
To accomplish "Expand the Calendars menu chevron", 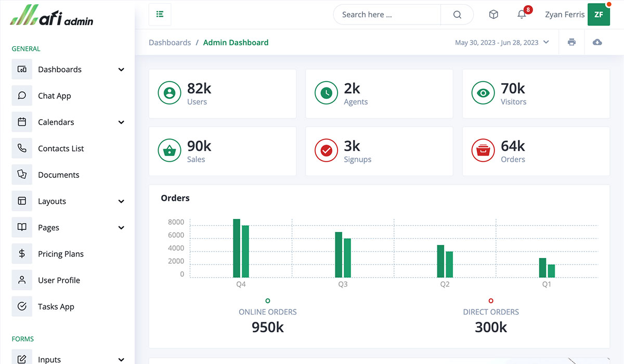I will click(x=121, y=122).
